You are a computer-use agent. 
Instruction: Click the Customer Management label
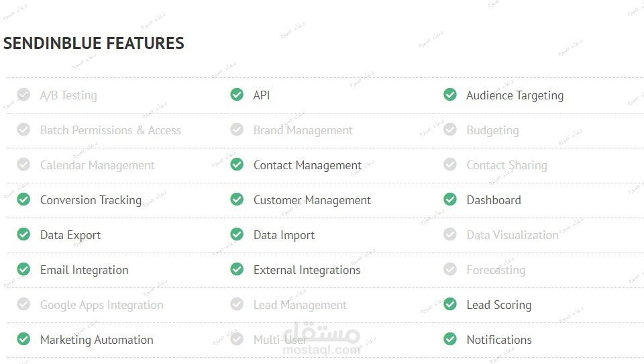pyautogui.click(x=312, y=200)
